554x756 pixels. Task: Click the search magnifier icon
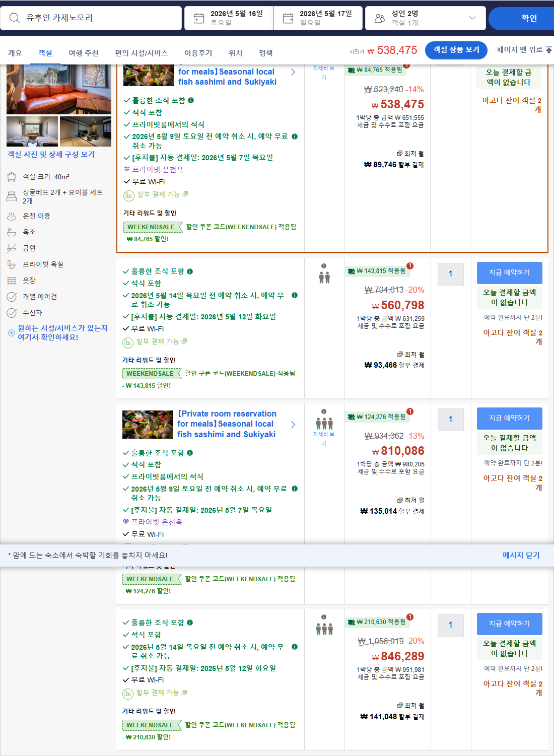click(14, 18)
